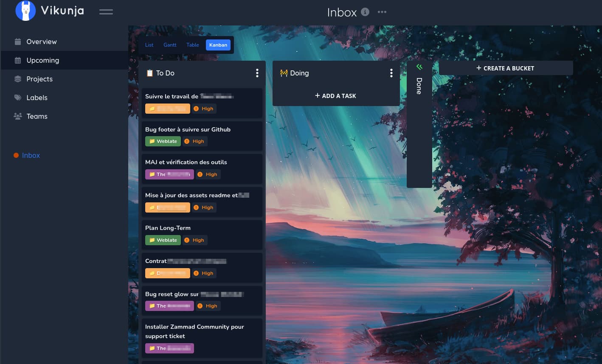602x364 pixels.
Task: Toggle the hamburger sidebar menu
Action: click(106, 12)
